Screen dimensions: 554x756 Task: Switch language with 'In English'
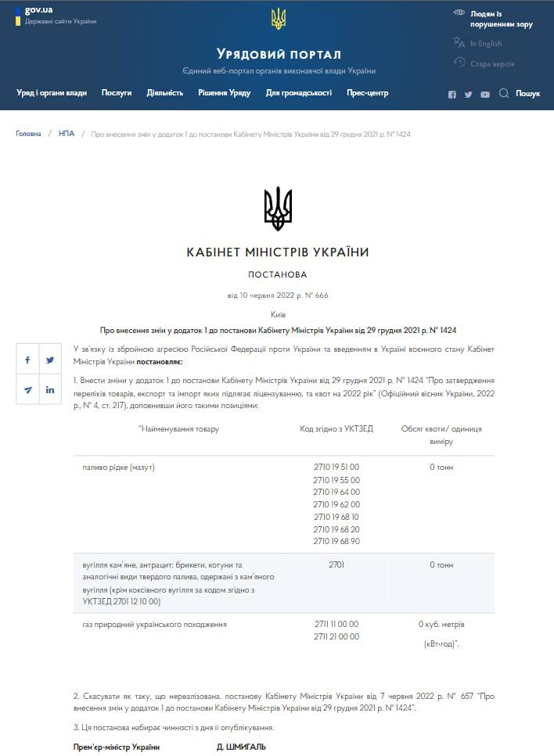(x=485, y=44)
